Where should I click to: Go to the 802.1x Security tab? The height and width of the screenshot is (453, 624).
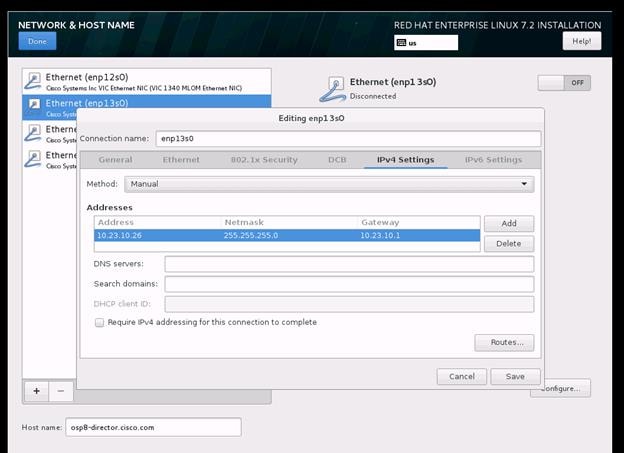coord(264,160)
